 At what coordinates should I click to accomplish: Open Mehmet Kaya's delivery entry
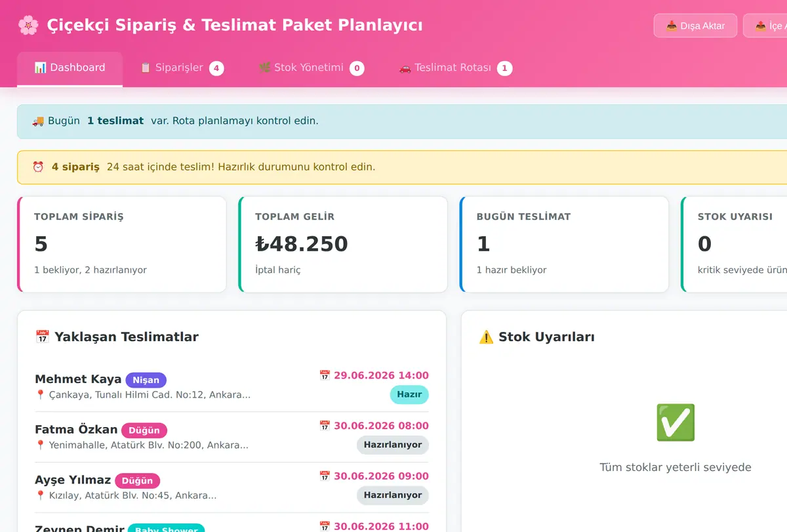coord(232,386)
